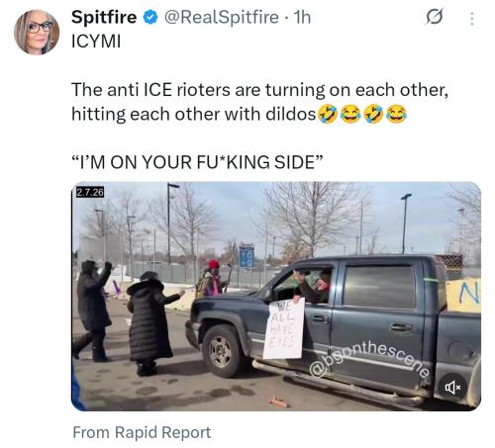
Task: Click the @bgonthescene watermark on video
Action: click(369, 359)
